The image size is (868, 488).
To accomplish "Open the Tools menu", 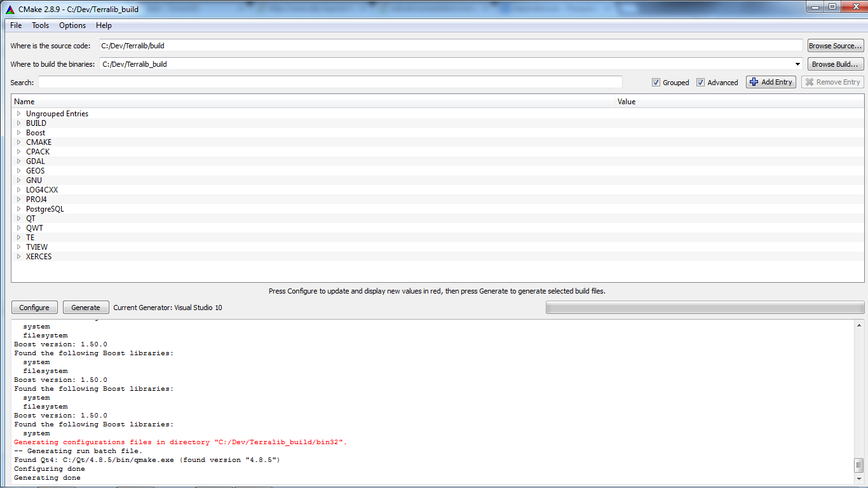I will tap(40, 25).
